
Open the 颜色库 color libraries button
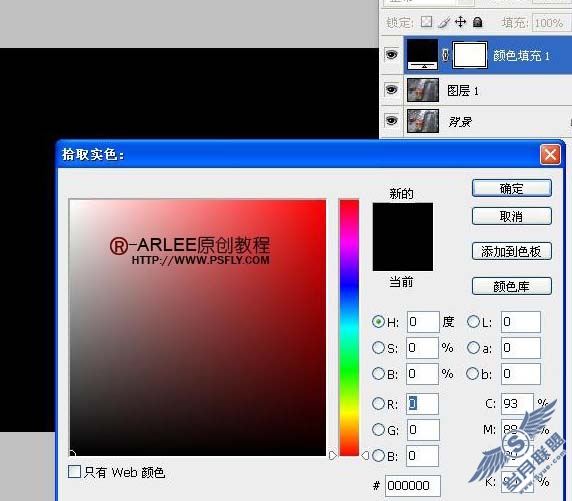511,286
